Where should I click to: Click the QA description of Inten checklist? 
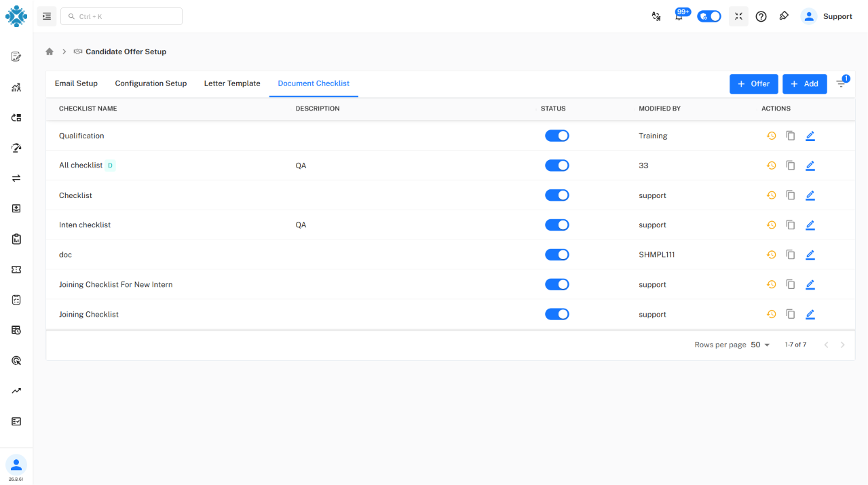(301, 225)
